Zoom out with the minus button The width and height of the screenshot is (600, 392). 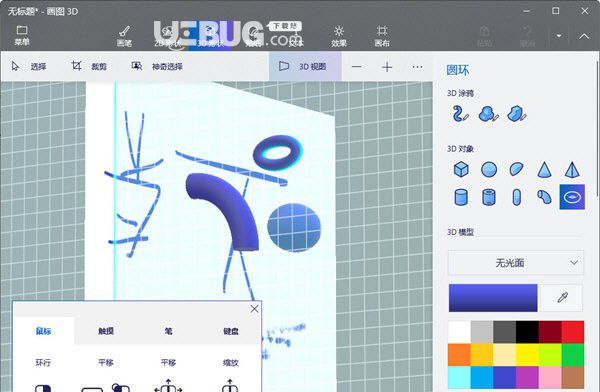click(x=356, y=67)
